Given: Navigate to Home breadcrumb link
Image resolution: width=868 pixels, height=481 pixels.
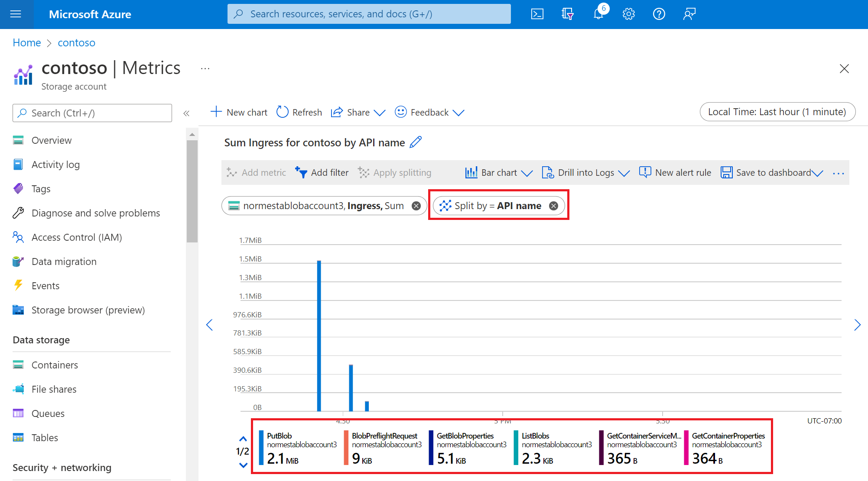Looking at the screenshot, I should pyautogui.click(x=26, y=42).
